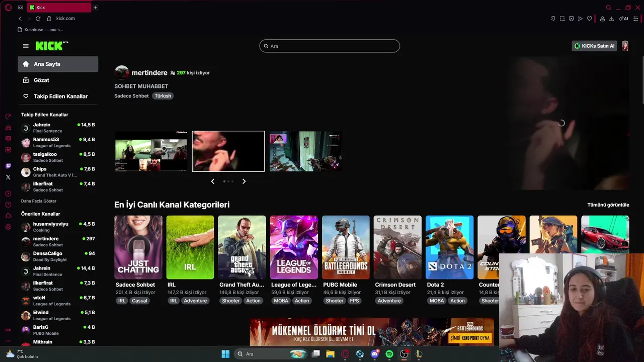This screenshot has height=362, width=644.
Task: Open the Kick hamburger menu
Action: (x=26, y=46)
